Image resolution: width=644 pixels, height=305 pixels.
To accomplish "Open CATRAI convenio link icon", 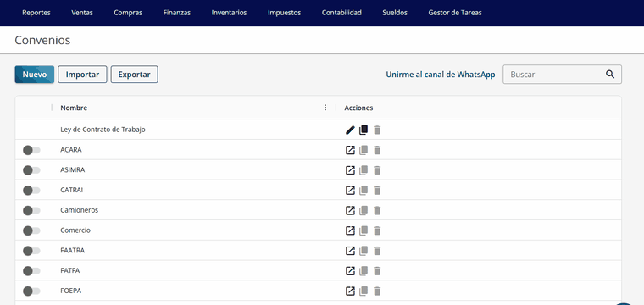I will [350, 191].
